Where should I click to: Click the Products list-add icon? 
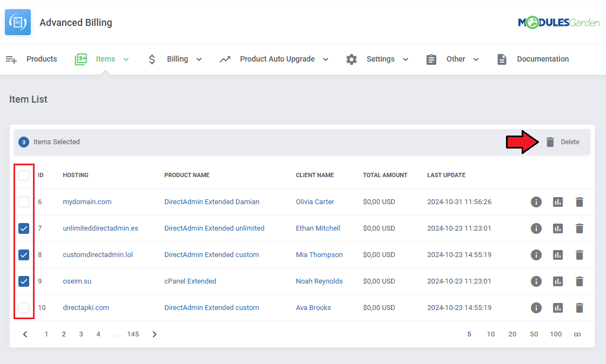pos(11,59)
